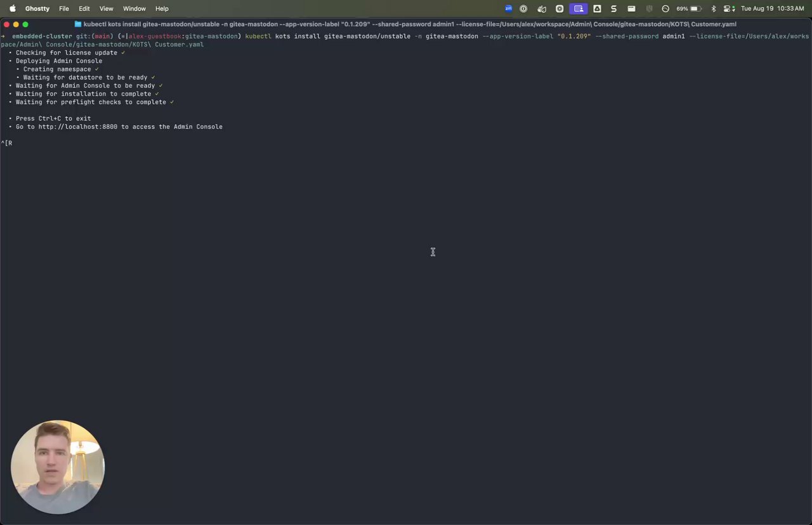Click 'Waiting for preflight checks to complete'
The width and height of the screenshot is (812, 525).
tap(91, 102)
